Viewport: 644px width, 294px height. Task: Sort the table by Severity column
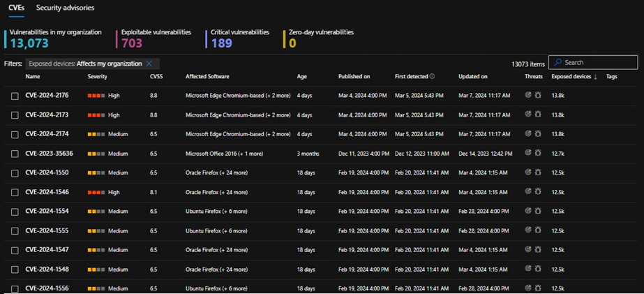click(97, 77)
